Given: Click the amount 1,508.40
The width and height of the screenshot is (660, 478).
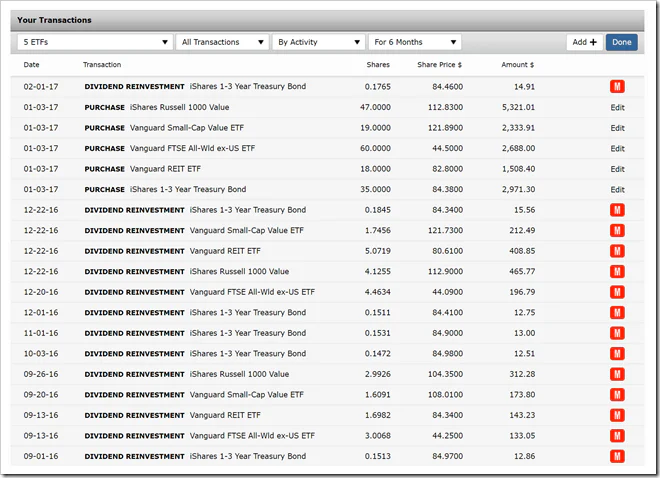Looking at the screenshot, I should pyautogui.click(x=518, y=169).
